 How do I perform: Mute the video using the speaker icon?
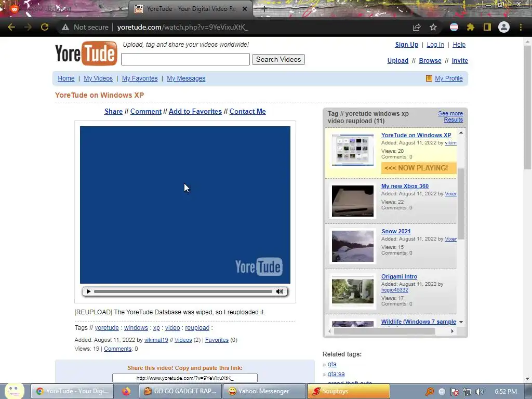coord(280,291)
